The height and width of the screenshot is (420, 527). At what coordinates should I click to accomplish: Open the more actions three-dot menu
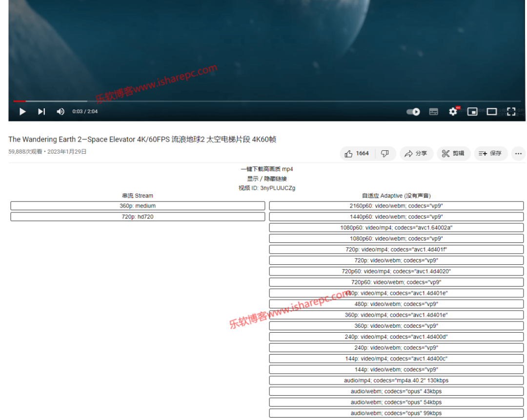point(518,154)
